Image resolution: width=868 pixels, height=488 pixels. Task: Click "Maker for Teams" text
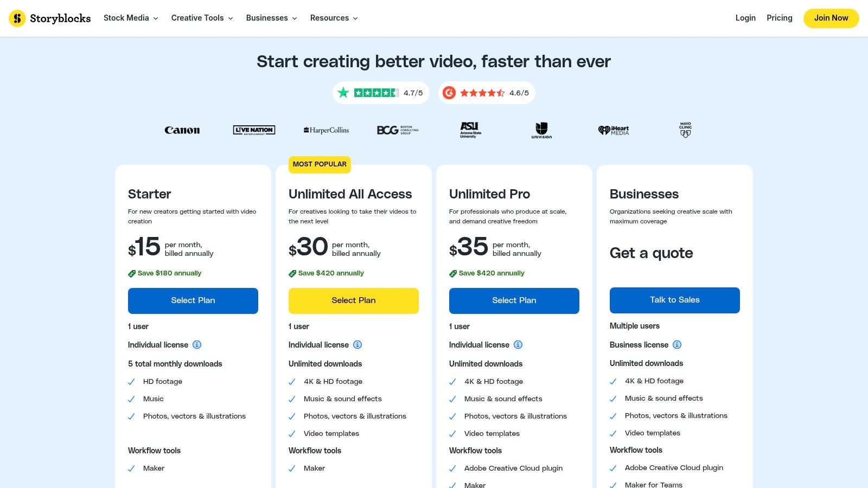654,484
